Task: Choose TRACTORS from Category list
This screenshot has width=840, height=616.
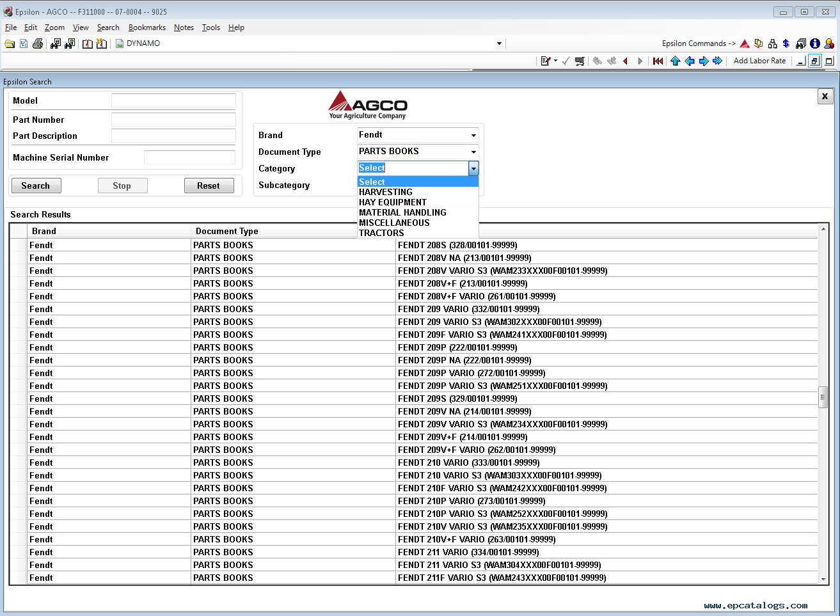Action: point(418,233)
